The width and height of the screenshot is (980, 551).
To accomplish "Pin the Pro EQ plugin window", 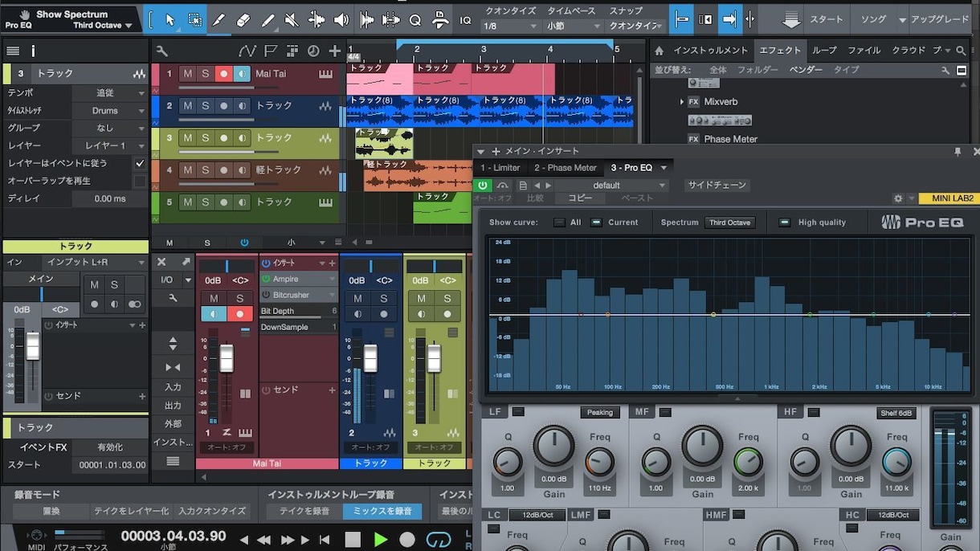I will 958,151.
